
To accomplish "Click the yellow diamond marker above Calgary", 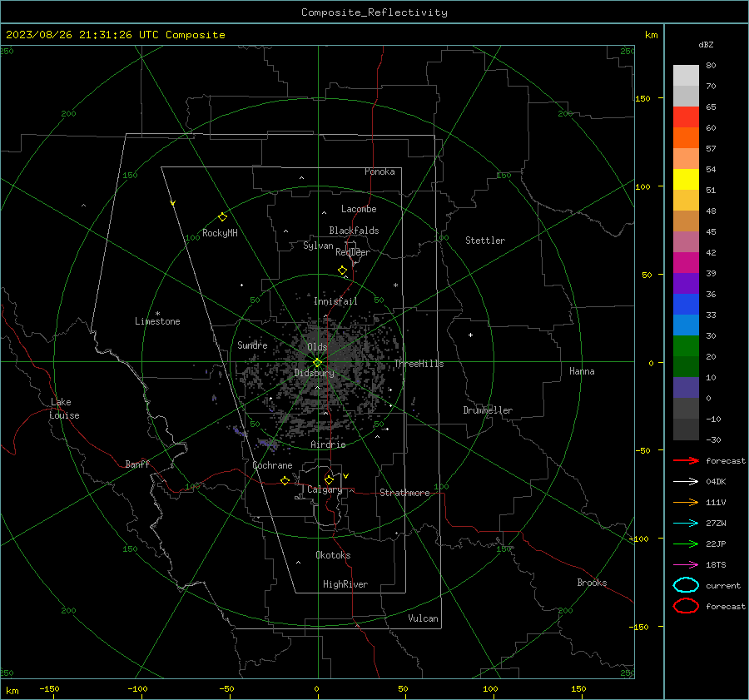I will pyautogui.click(x=329, y=479).
